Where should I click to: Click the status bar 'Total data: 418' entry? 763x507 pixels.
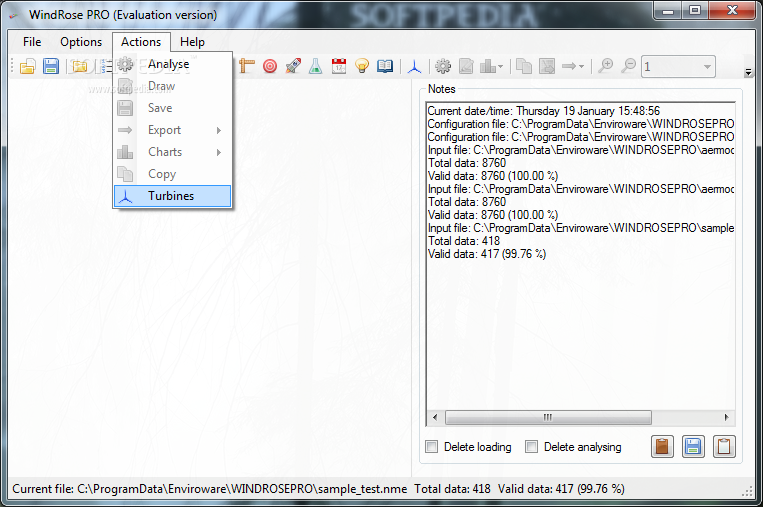(x=452, y=489)
